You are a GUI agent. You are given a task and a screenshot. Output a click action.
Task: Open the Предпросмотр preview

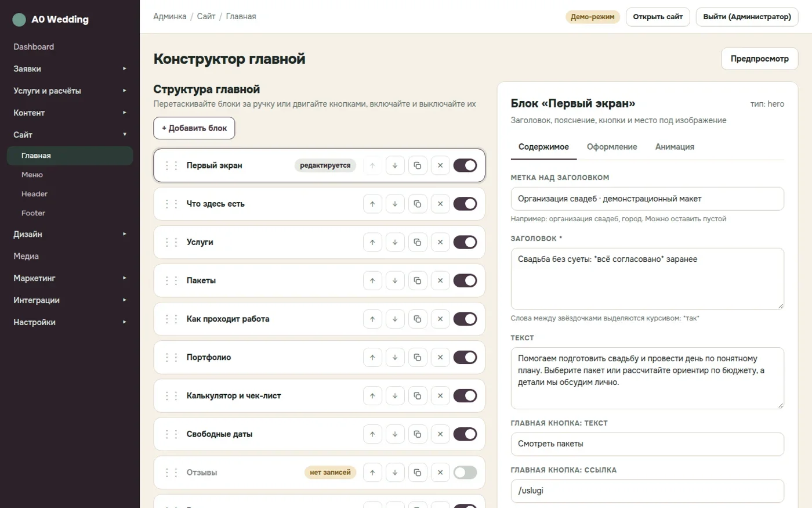(760, 59)
